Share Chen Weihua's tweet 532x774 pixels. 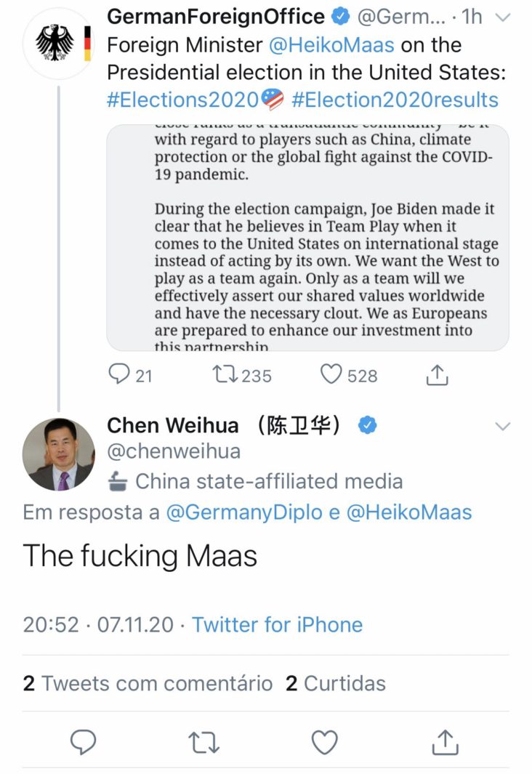(x=445, y=741)
